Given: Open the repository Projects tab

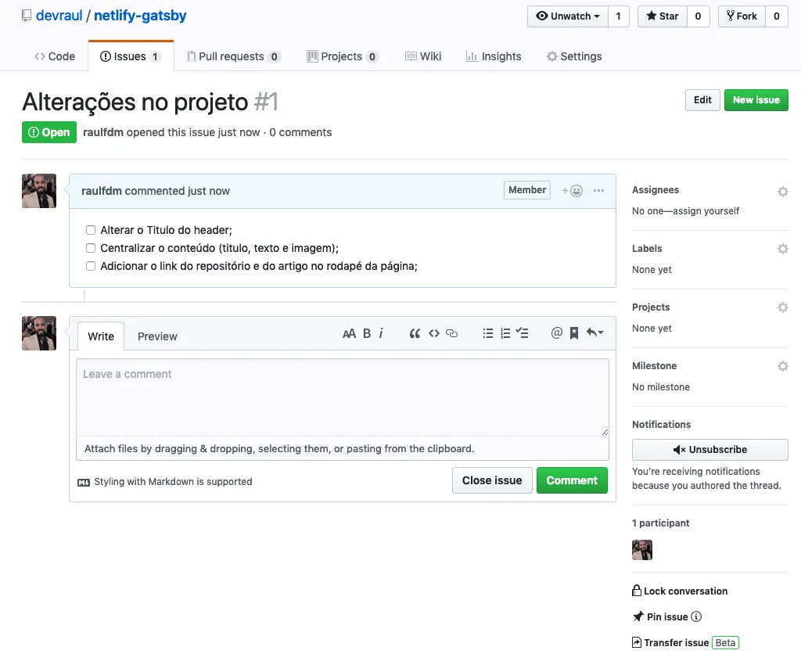Looking at the screenshot, I should click(343, 56).
